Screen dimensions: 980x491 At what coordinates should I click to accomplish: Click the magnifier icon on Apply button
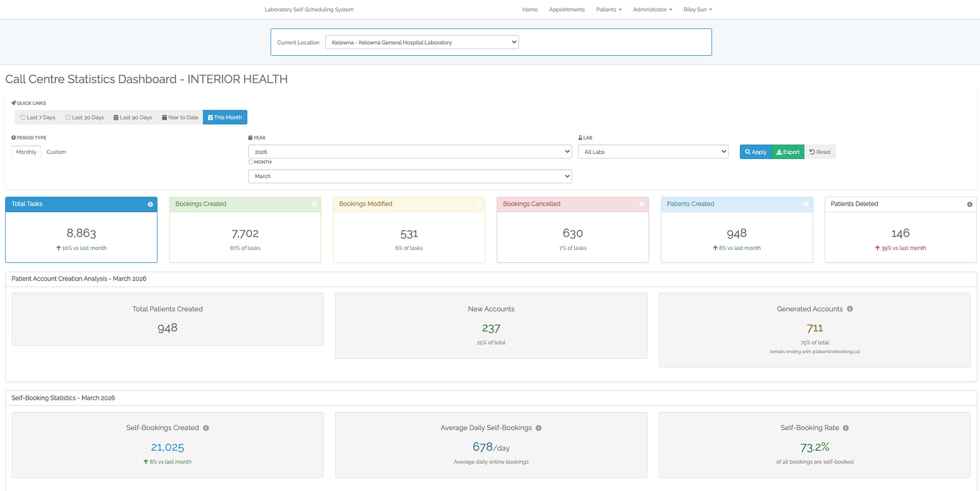point(748,152)
